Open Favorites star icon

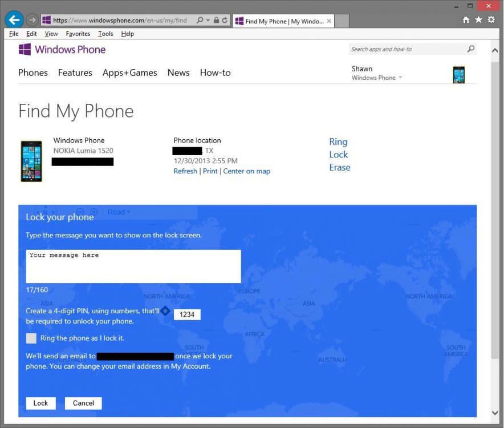478,20
